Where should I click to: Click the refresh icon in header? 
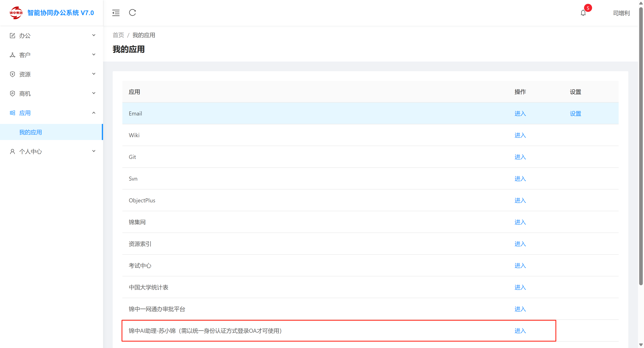(x=132, y=12)
